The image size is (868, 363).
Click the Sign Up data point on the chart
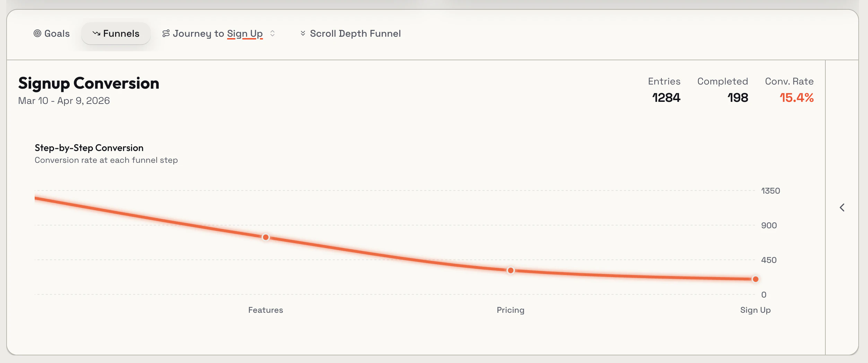[x=756, y=279]
